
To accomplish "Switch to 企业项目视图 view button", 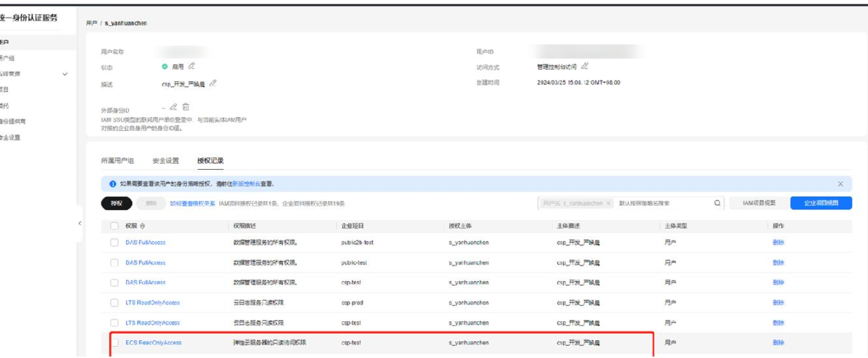I will [x=821, y=203].
